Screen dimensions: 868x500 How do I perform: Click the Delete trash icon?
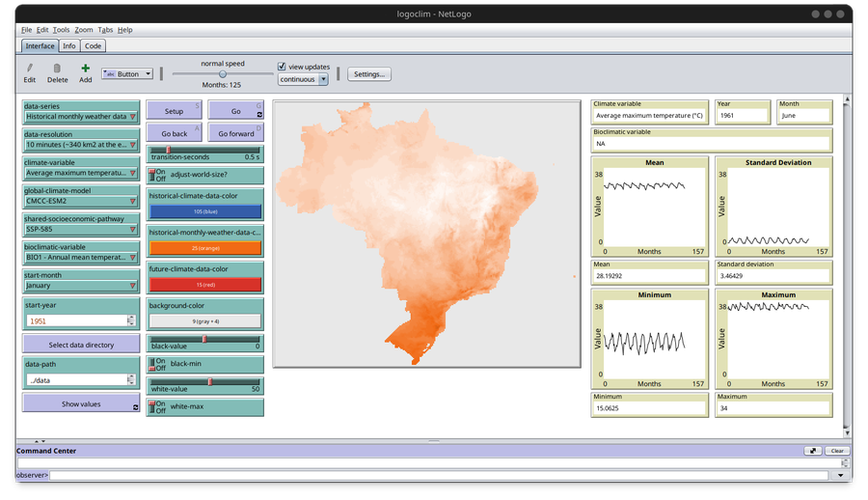(x=57, y=69)
